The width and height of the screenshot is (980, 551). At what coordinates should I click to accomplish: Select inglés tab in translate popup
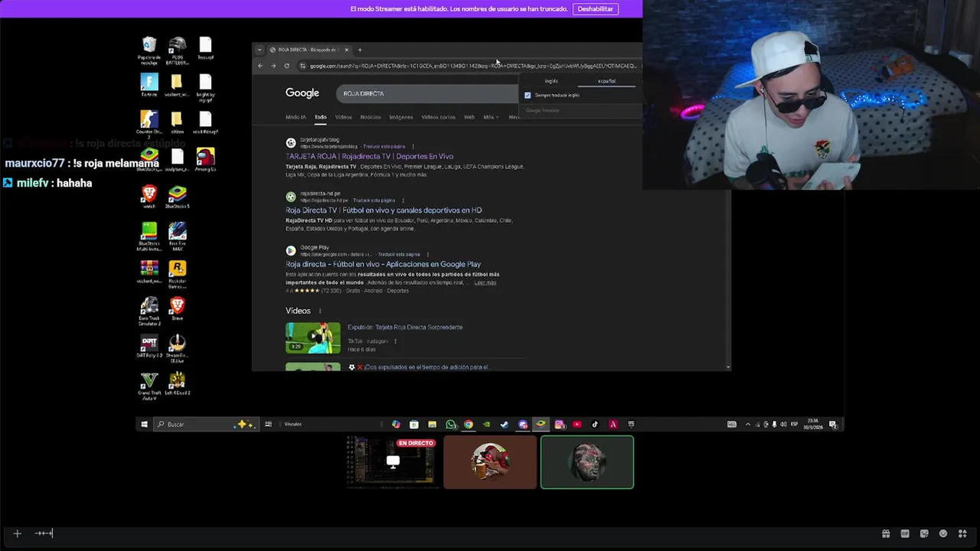pyautogui.click(x=551, y=81)
